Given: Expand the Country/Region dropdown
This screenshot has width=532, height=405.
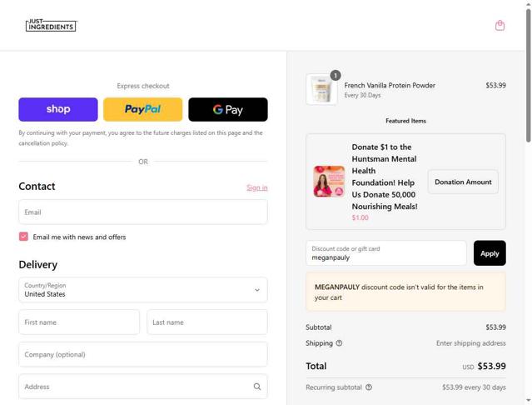Looking at the screenshot, I should click(x=143, y=290).
